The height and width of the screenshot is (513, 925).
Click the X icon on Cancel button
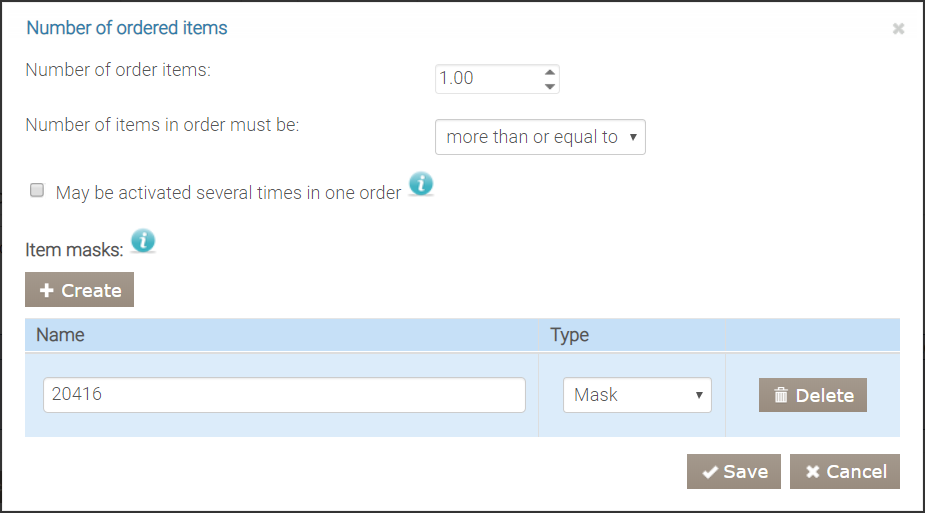[x=813, y=472]
